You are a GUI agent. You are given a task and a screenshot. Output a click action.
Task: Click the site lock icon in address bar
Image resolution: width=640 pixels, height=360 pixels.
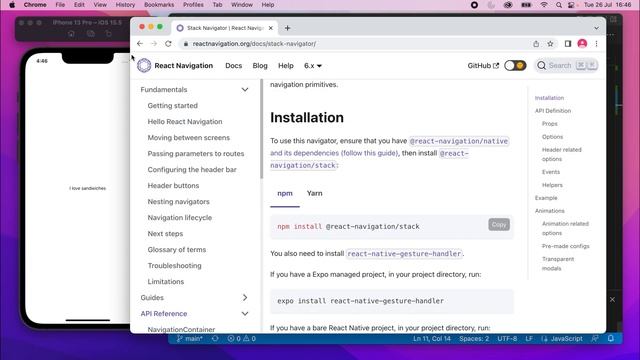point(186,44)
